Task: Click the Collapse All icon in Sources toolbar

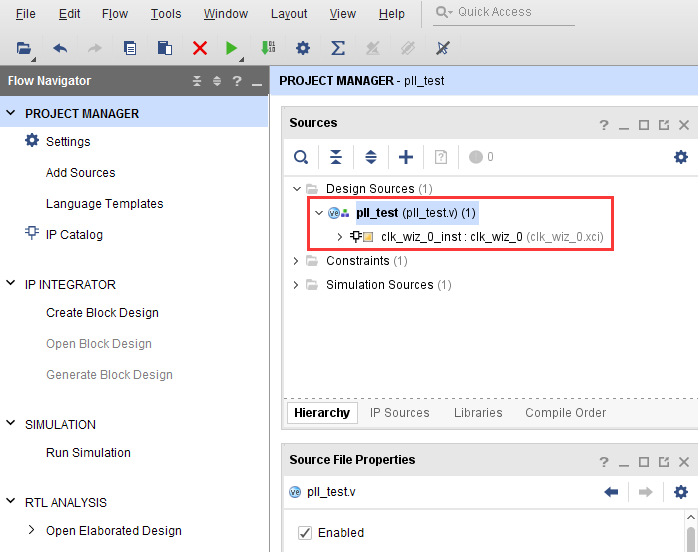Action: coord(336,157)
